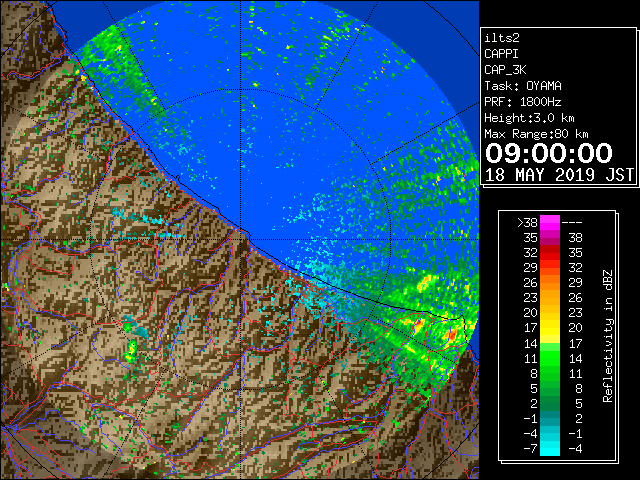Pick the magenta top swatch in legend
This screenshot has width=640, height=480.
pos(550,223)
